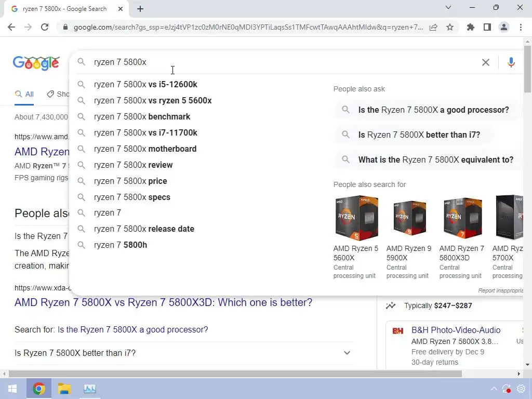Open the new tab plus button
This screenshot has width=532, height=399.
(140, 9)
